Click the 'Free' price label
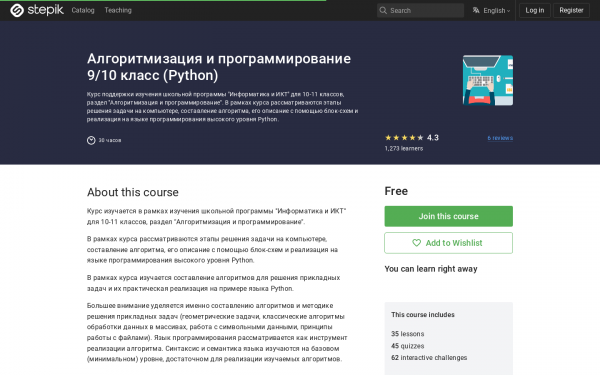The width and height of the screenshot is (600, 375). (x=396, y=191)
